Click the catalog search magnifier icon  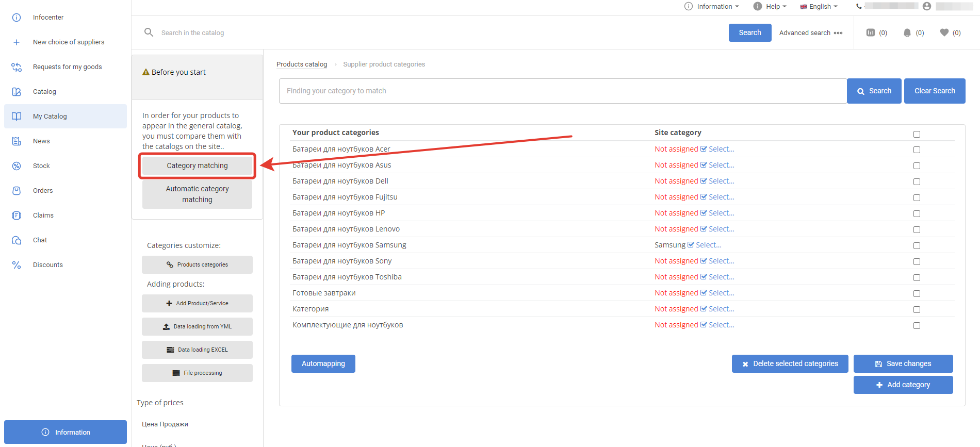[x=149, y=32]
